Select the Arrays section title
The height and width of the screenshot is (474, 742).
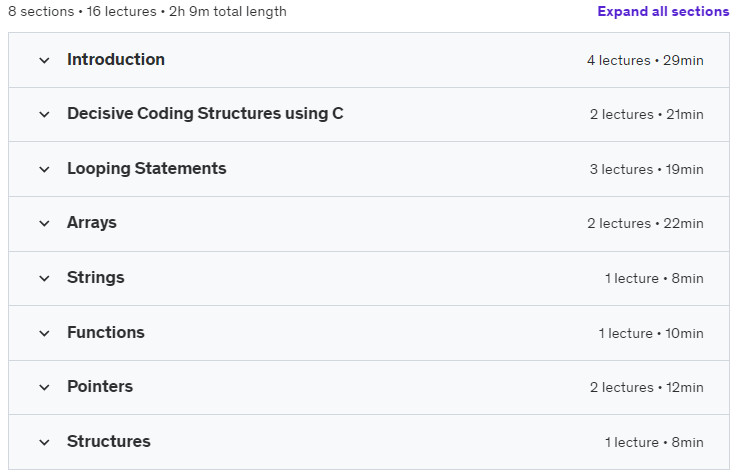(92, 223)
